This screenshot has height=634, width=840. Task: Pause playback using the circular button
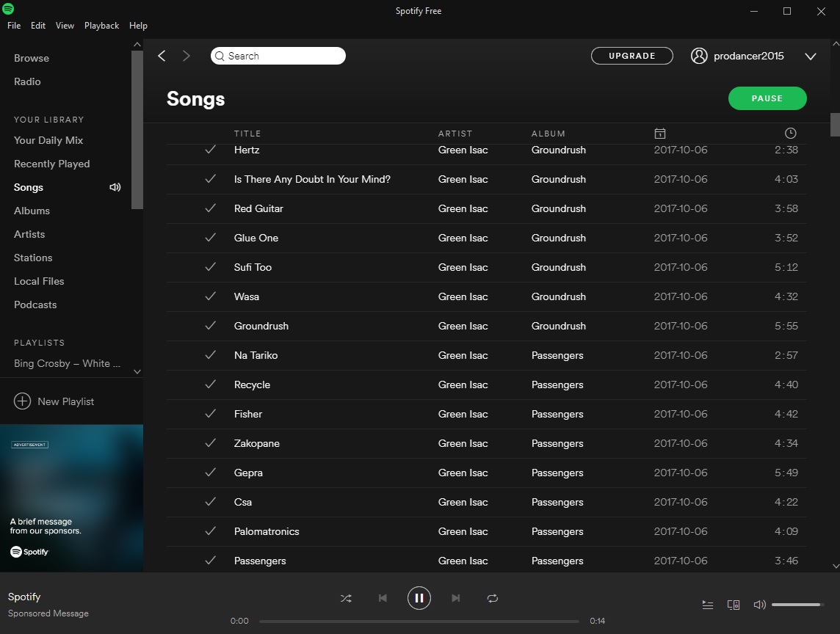(x=419, y=598)
